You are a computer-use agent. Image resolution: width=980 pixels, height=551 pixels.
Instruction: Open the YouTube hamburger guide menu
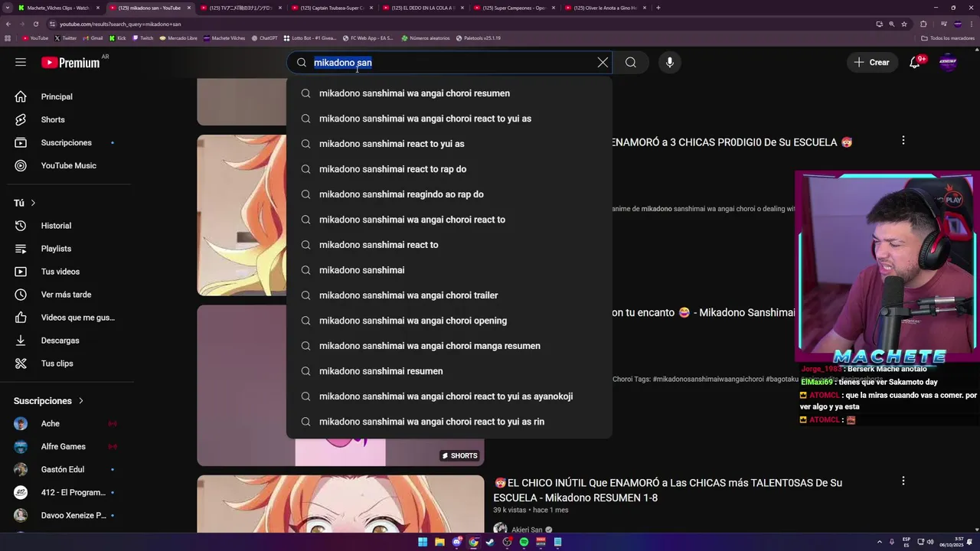[x=21, y=62]
